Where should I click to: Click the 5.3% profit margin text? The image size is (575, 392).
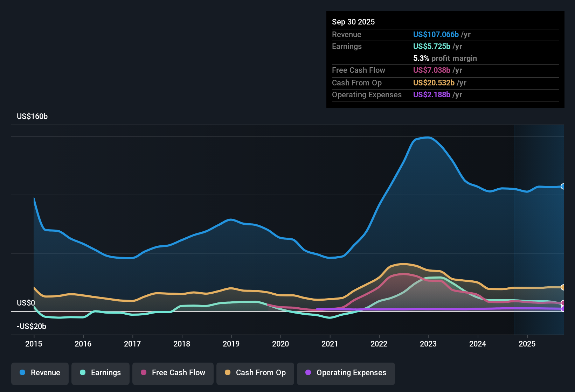[445, 58]
